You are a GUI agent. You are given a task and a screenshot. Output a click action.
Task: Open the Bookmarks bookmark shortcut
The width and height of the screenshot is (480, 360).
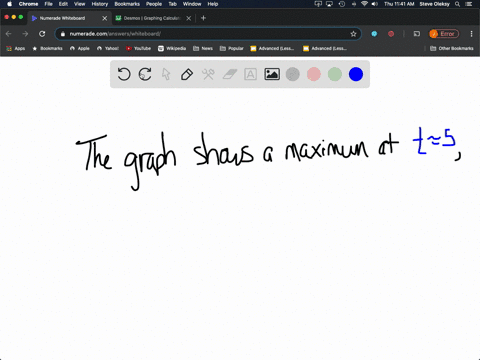point(47,48)
